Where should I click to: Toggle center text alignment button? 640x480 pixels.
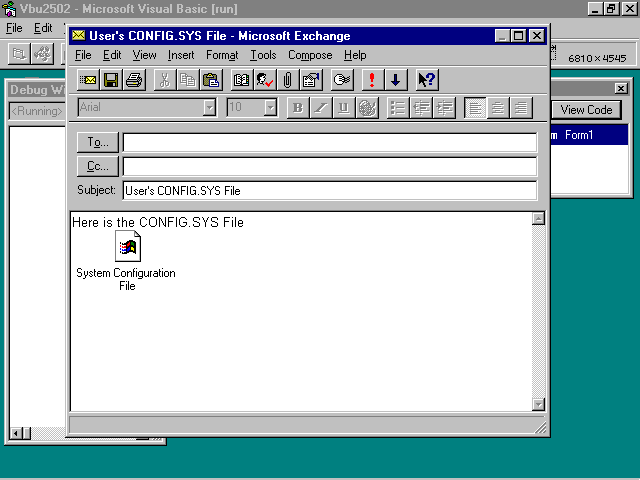497,108
